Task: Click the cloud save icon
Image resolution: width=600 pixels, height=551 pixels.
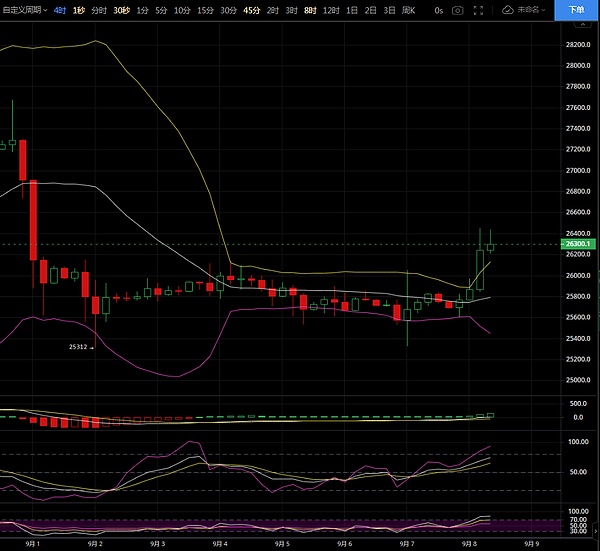Action: [x=508, y=10]
